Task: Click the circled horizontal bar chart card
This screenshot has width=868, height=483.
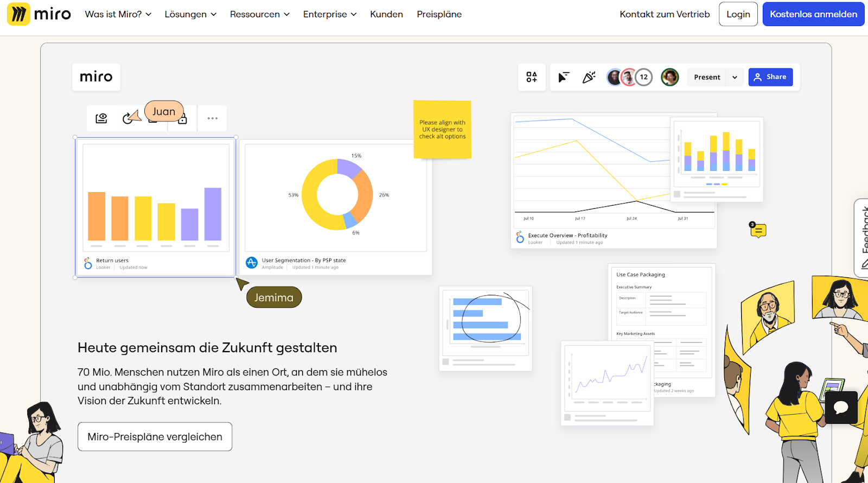Action: [x=486, y=329]
